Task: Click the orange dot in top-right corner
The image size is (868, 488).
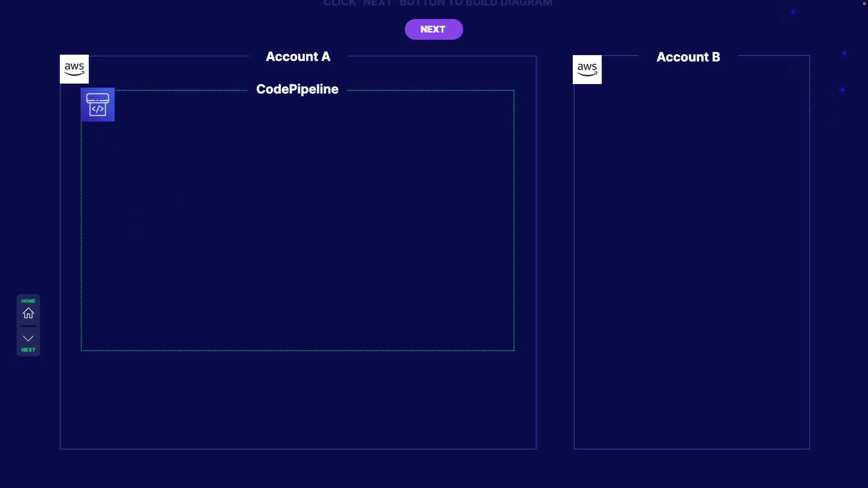Action: click(864, 4)
